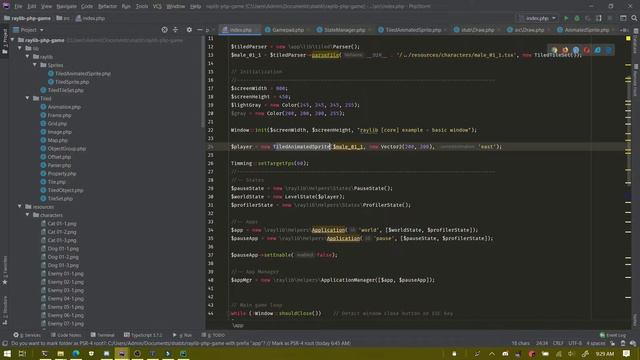The height and width of the screenshot is (360, 640).
Task: Click line 24 with TiledAnimatedSprite code
Action: tap(416, 147)
